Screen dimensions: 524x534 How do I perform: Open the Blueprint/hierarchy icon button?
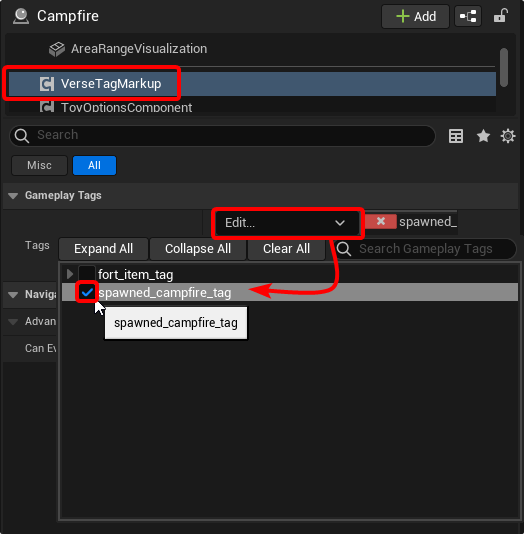[468, 16]
